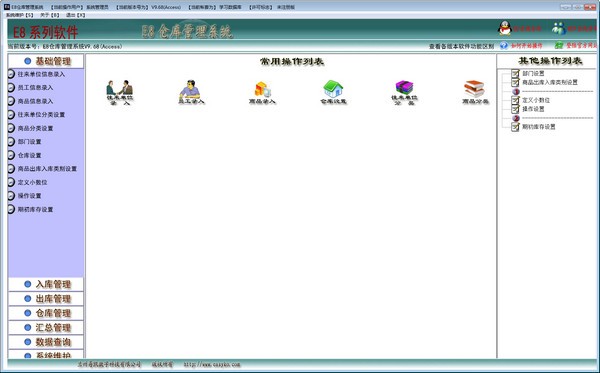Select 部门设置 text in 其他操作列表 tree
Image resolution: width=600 pixels, height=373 pixels.
[x=533, y=73]
